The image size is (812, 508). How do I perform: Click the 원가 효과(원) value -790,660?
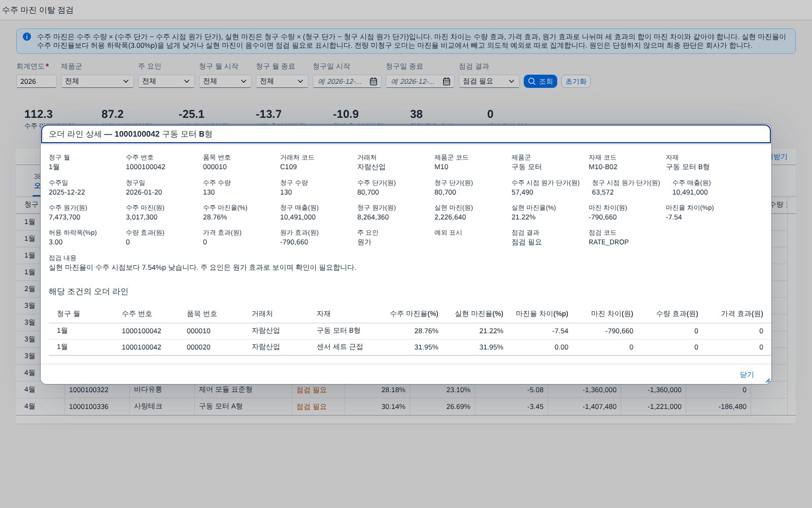tap(294, 242)
